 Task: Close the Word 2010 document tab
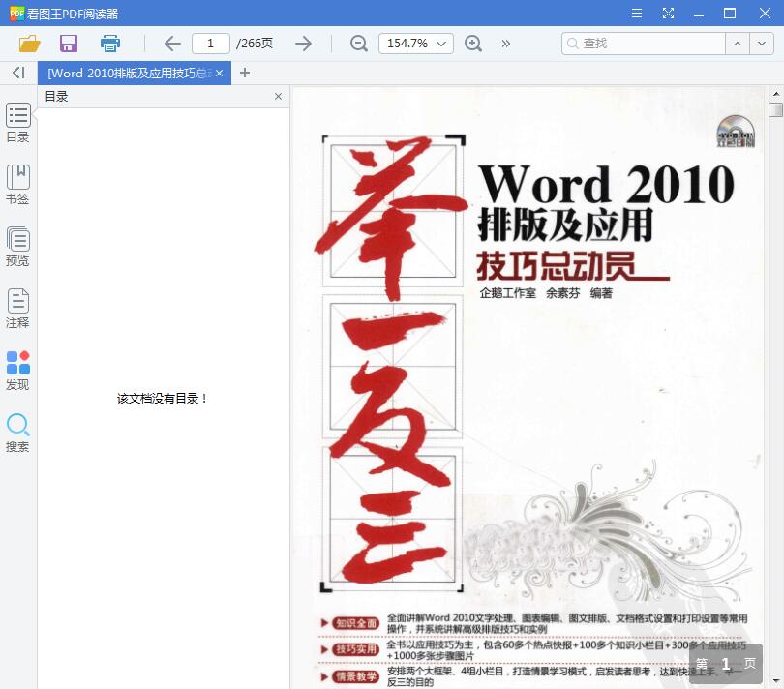[219, 73]
